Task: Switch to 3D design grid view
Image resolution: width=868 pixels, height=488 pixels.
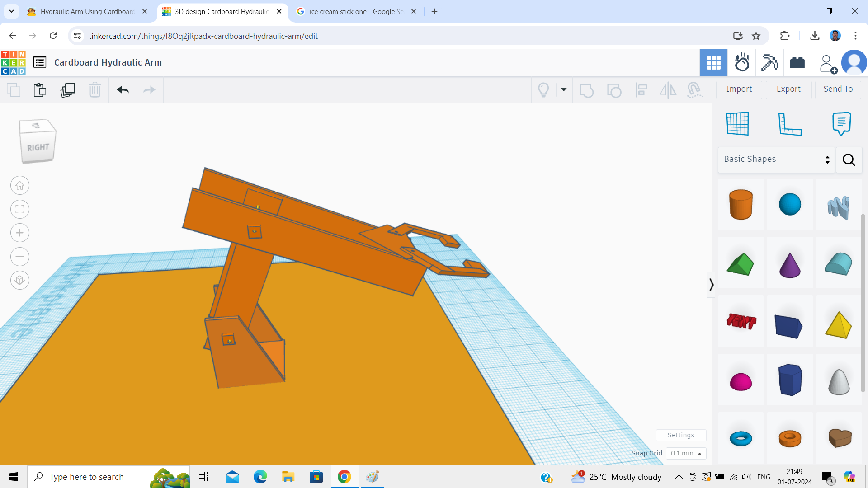Action: tap(713, 63)
